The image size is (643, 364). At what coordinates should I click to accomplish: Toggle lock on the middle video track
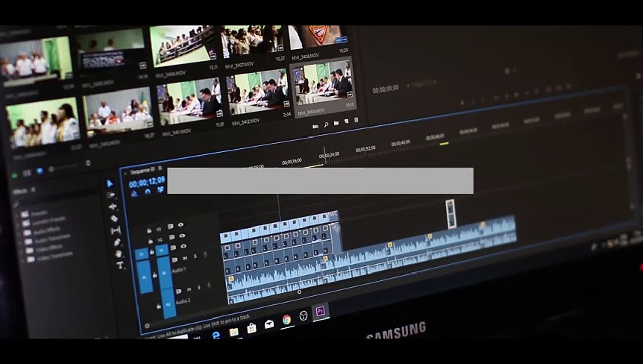coord(150,241)
